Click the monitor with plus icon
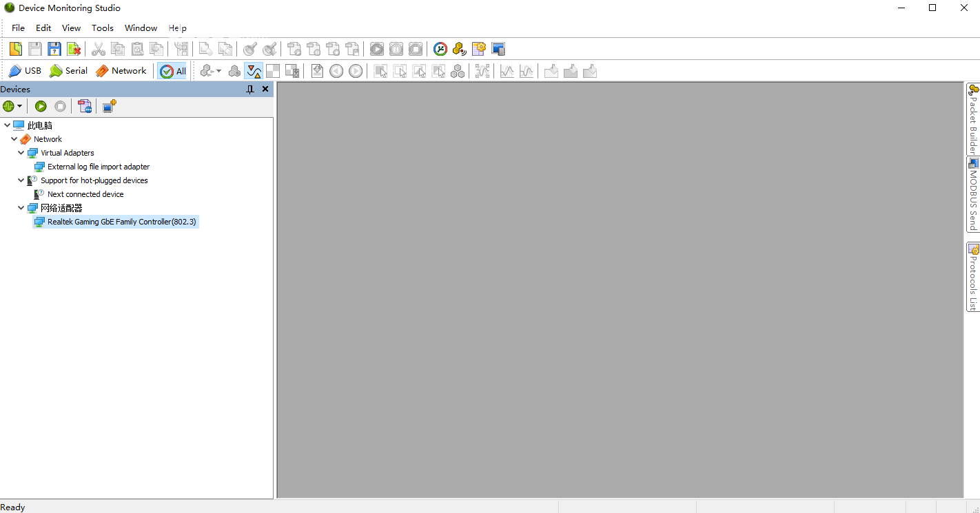The width and height of the screenshot is (980, 513). coord(110,106)
